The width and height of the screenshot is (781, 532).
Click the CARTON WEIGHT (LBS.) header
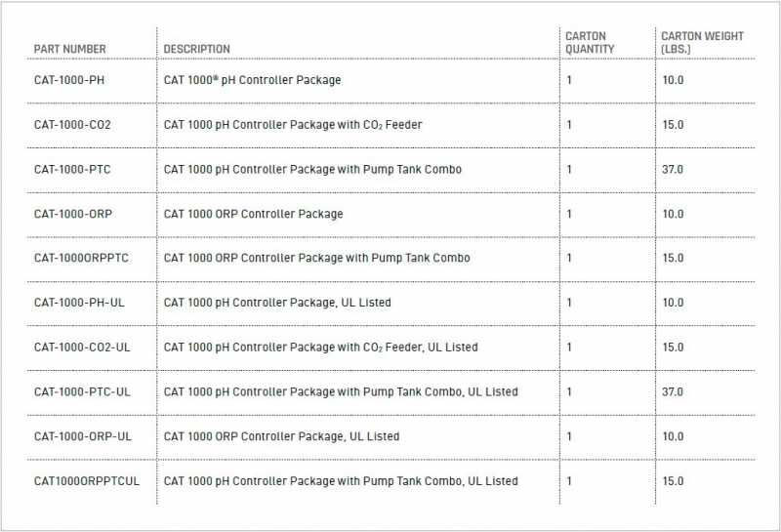(702, 42)
